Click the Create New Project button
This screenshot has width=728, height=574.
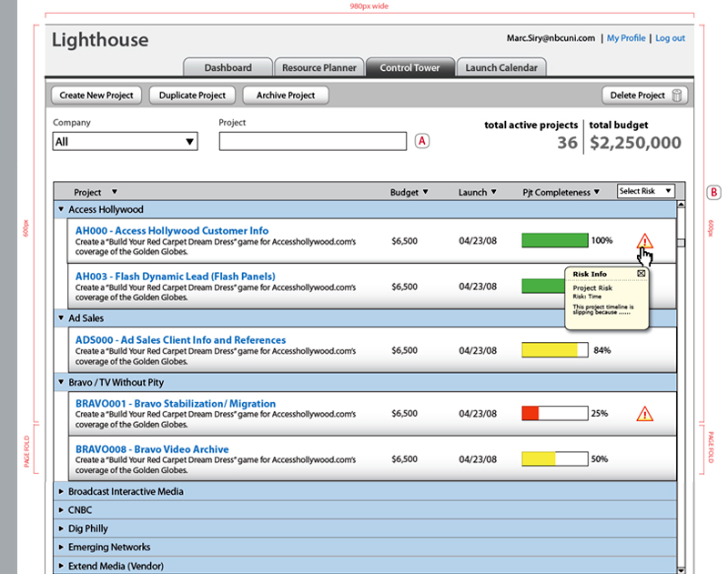point(96,96)
